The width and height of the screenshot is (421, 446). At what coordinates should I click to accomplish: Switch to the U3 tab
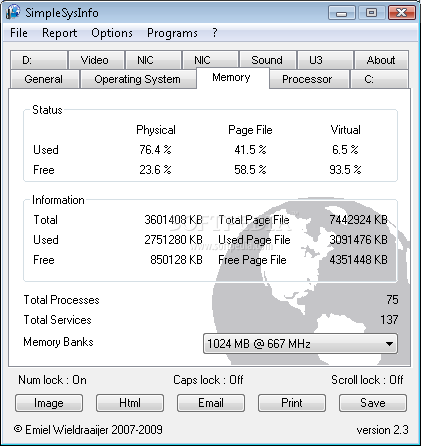pos(325,60)
